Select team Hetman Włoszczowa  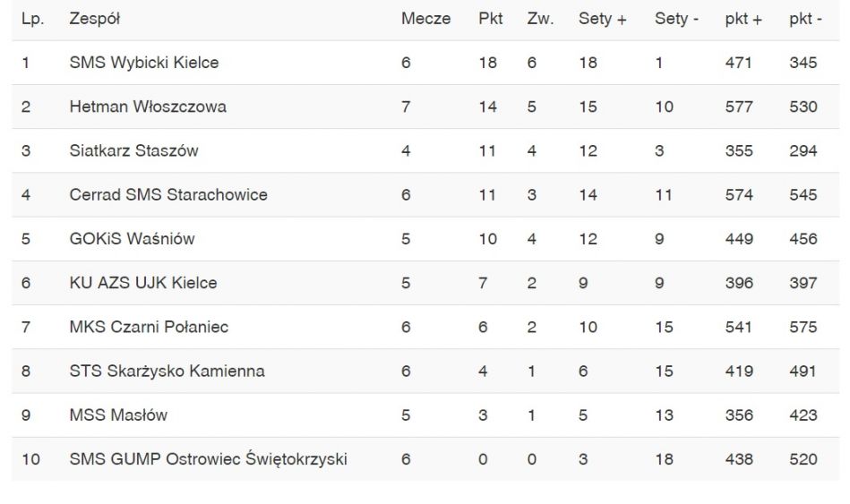point(148,107)
